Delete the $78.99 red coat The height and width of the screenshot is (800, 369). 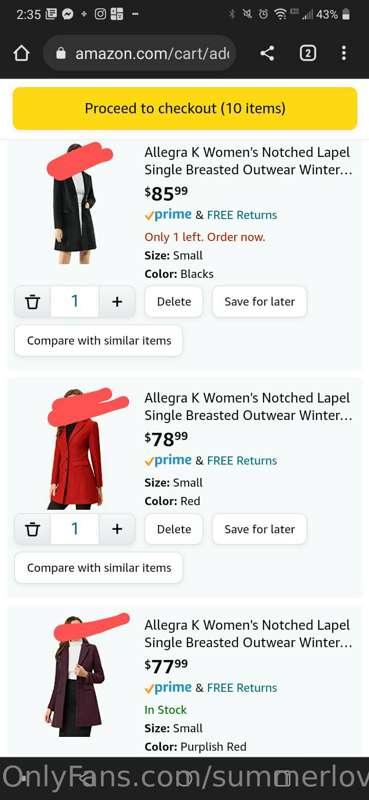(x=174, y=529)
